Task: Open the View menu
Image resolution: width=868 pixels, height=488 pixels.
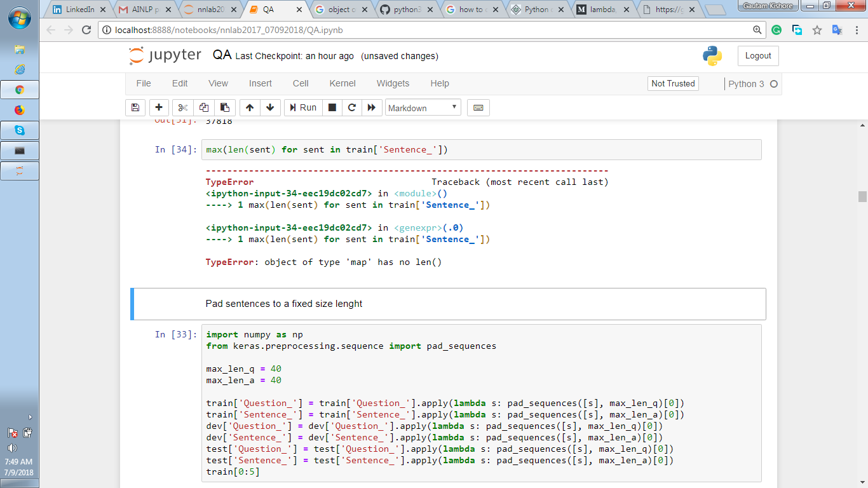Action: [218, 83]
